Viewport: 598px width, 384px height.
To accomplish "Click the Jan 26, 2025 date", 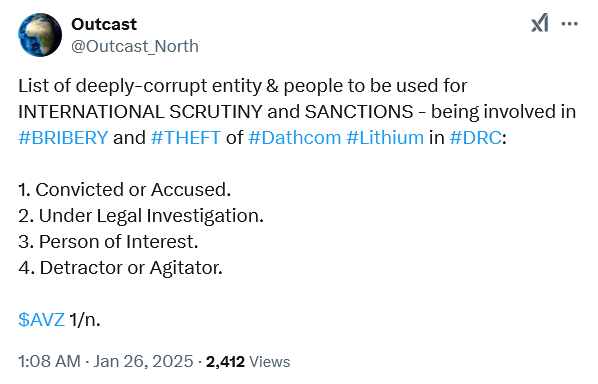I will click(x=143, y=361).
